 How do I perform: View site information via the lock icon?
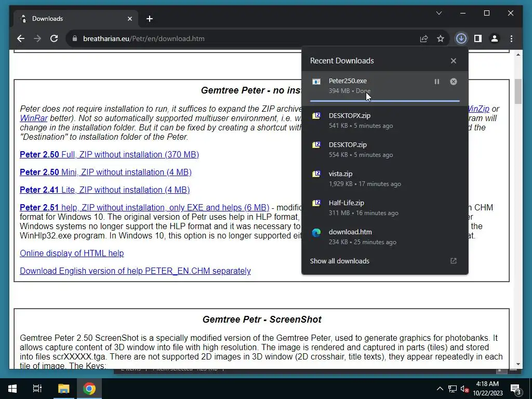[75, 38]
